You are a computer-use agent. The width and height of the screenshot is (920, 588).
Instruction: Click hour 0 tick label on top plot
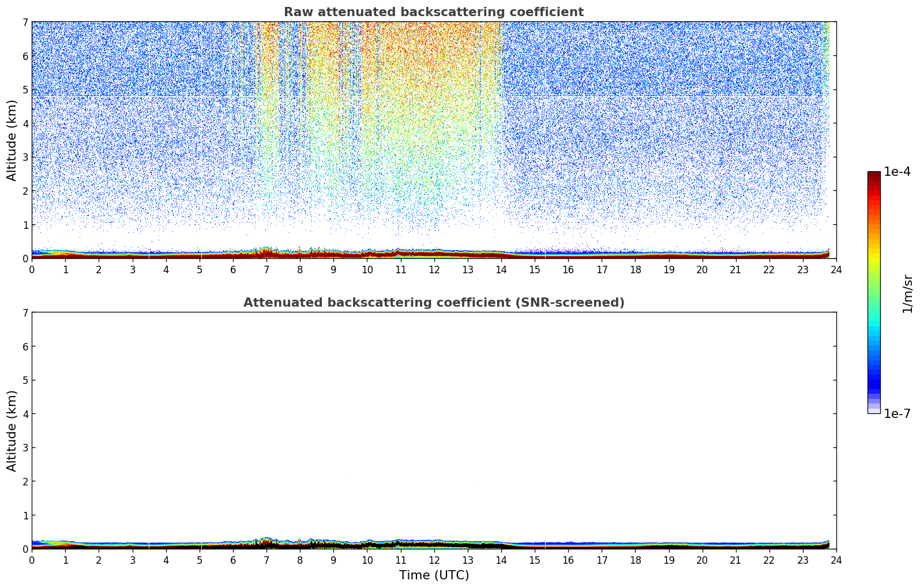(32, 269)
